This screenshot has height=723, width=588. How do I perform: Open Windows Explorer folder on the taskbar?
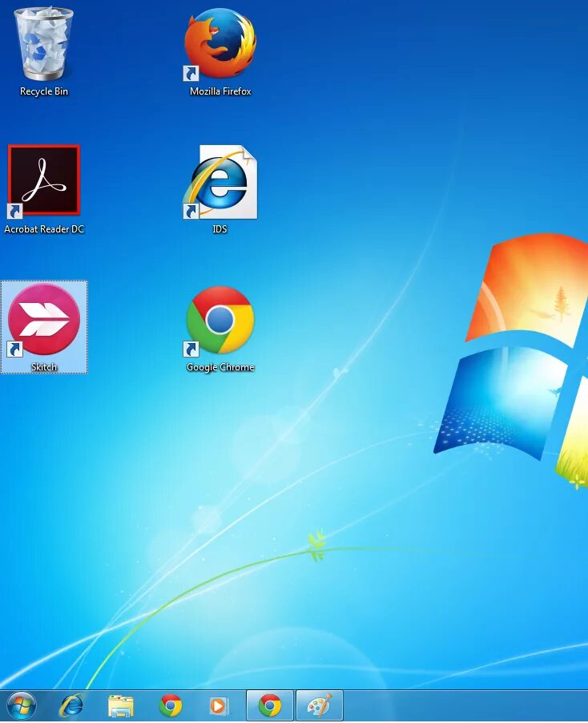pyautogui.click(x=121, y=706)
